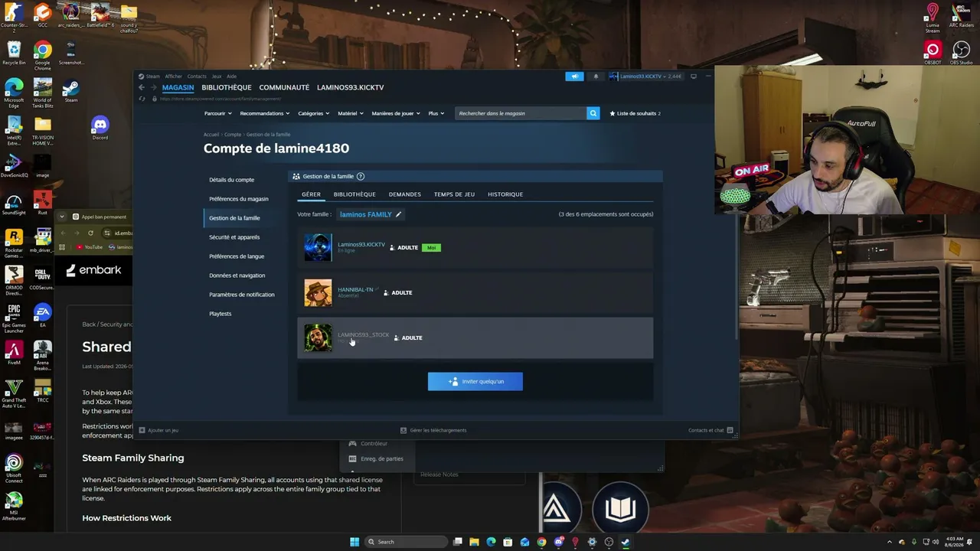Image resolution: width=980 pixels, height=551 pixels.
Task: Expand Matériel store dropdown
Action: click(351, 113)
